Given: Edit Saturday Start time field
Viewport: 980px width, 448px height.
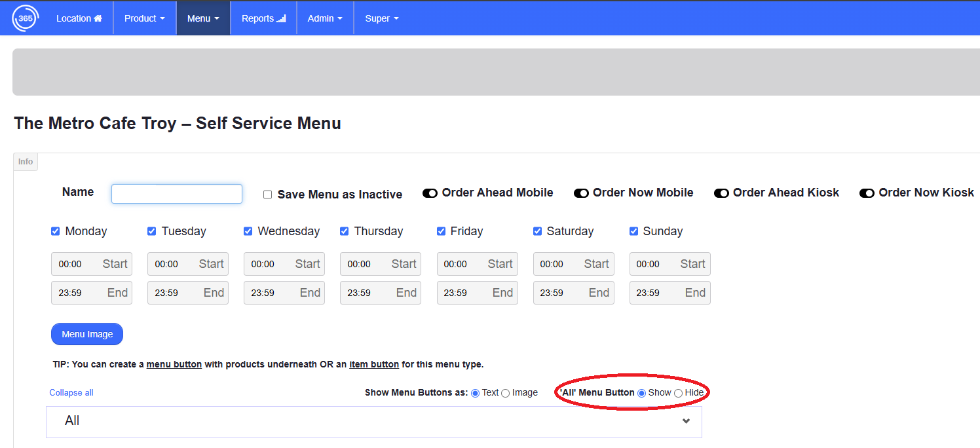Looking at the screenshot, I should [x=574, y=264].
